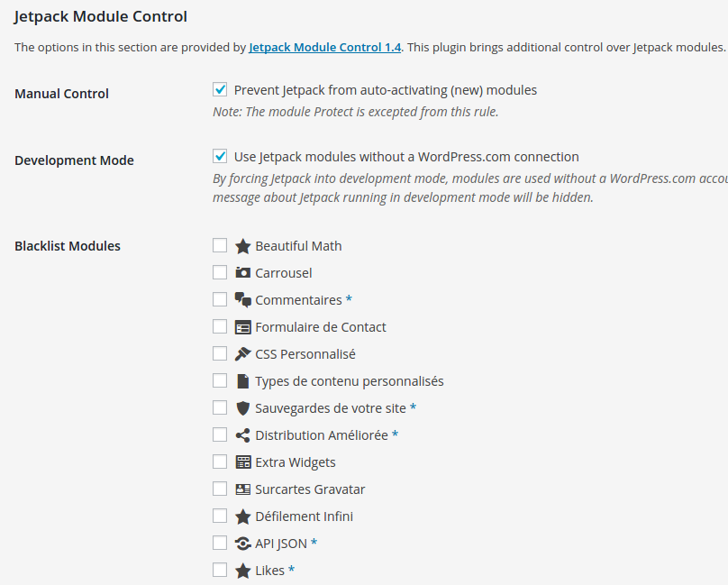The image size is (728, 585).
Task: Click the Extra Widgets grid icon
Action: click(242, 462)
